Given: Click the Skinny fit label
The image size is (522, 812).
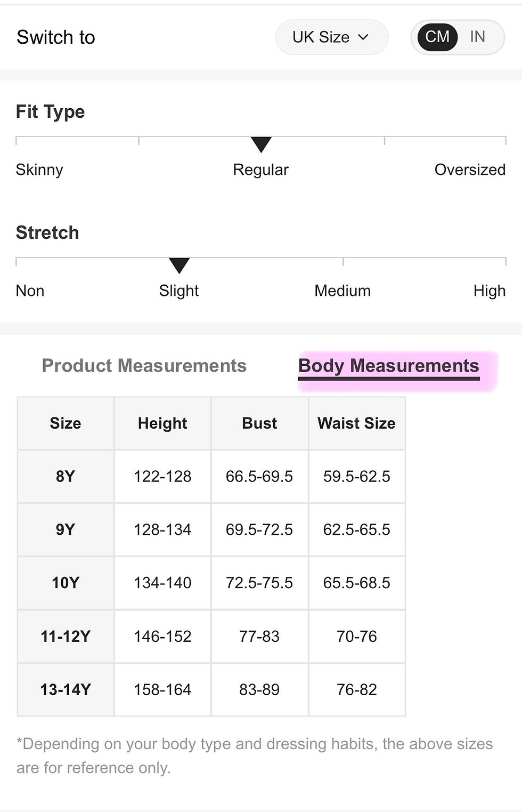Looking at the screenshot, I should pyautogui.click(x=39, y=170).
